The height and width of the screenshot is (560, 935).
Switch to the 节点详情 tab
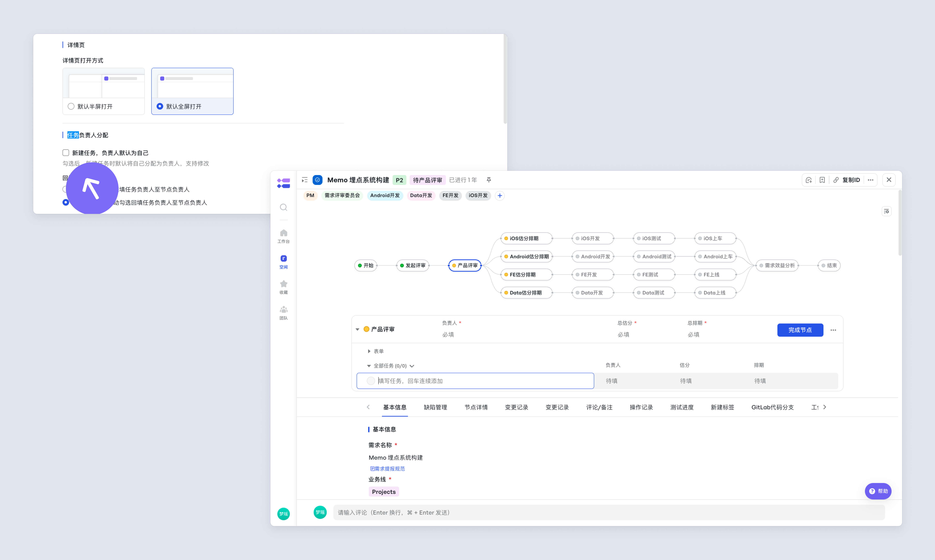coord(476,407)
